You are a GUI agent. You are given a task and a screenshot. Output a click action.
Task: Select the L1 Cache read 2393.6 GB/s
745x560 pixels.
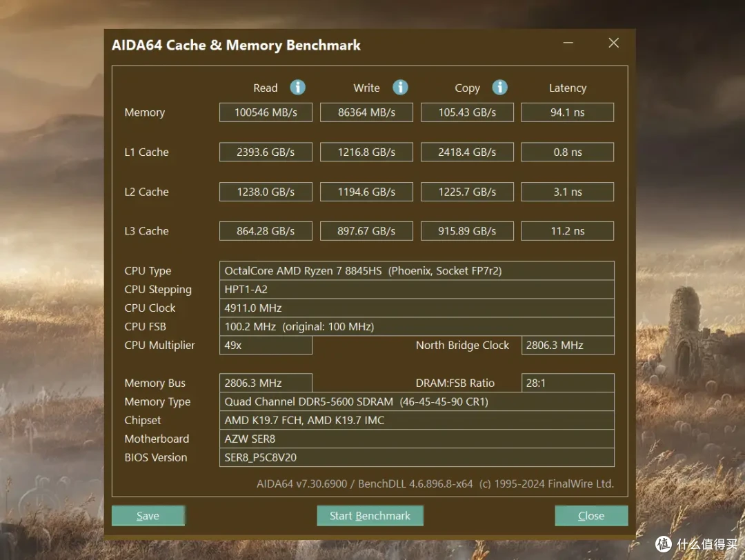tap(266, 152)
